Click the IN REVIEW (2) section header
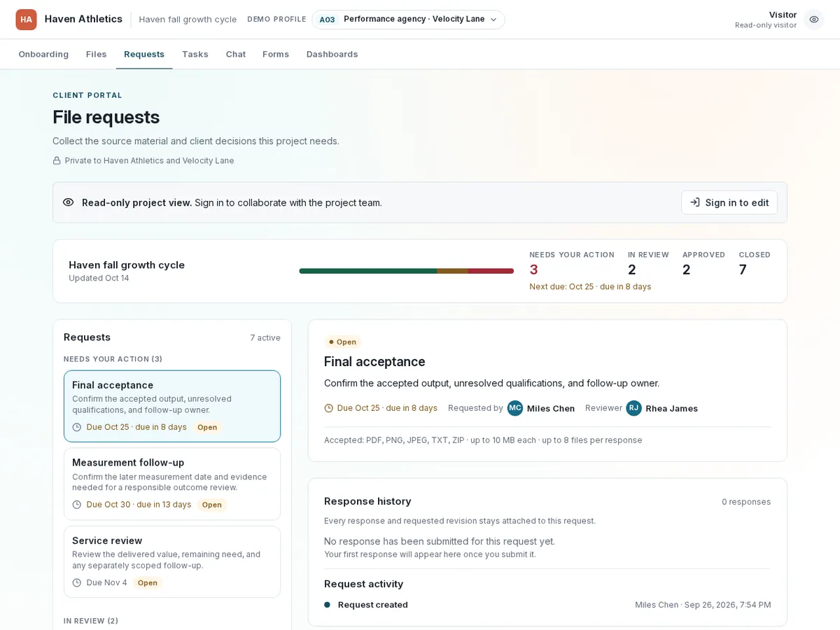Viewport: 840px width, 630px height. pyautogui.click(x=91, y=621)
